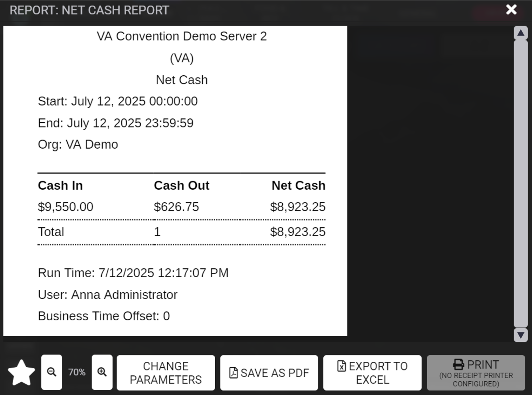532x395 pixels.
Task: Mark this report as a favorite with the star
Action: pos(21,372)
